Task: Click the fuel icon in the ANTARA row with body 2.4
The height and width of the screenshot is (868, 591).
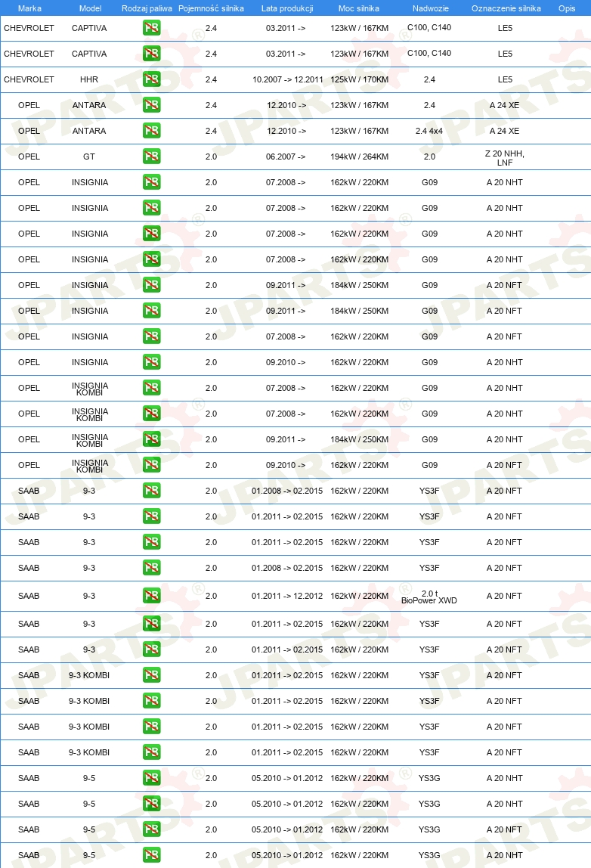Action: (152, 105)
